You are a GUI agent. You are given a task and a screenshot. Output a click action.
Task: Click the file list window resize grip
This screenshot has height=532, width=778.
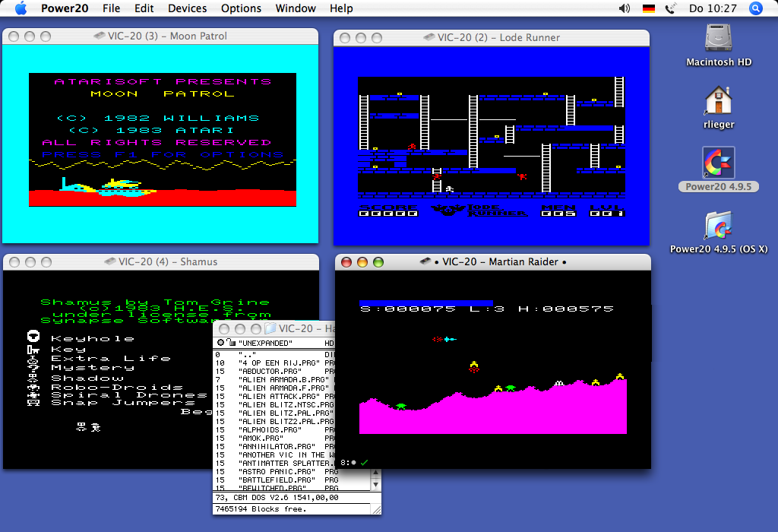pos(376,509)
